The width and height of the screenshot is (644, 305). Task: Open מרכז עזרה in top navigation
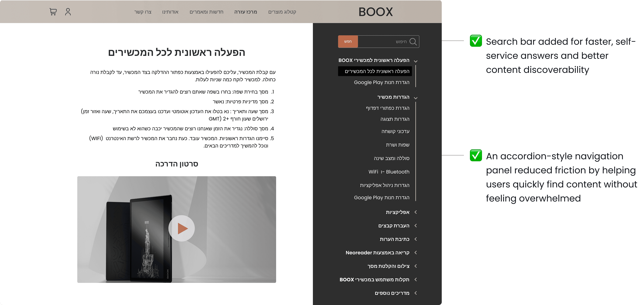point(246,12)
